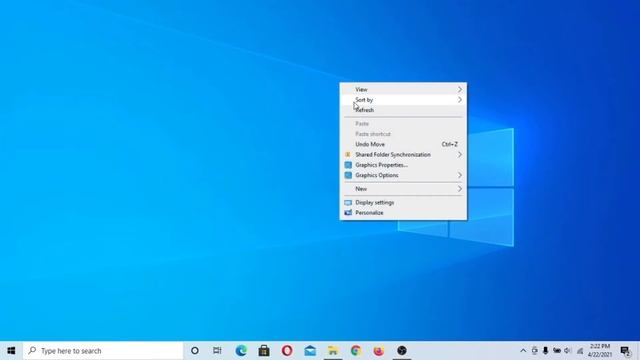Open the clock showing 2:22 PM
Screen dimensions: 640x360
[x=600, y=351]
